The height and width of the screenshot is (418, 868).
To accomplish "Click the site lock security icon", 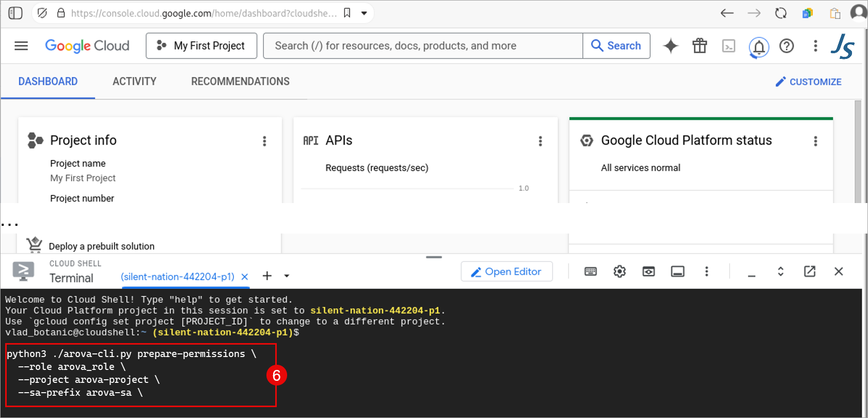I will tap(61, 13).
